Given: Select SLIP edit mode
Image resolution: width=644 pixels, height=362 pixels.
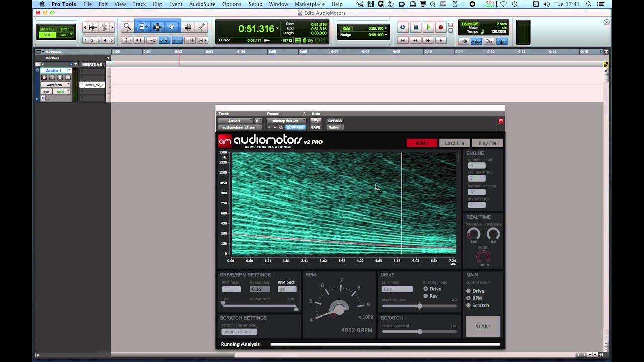Looking at the screenshot, I should (x=47, y=35).
